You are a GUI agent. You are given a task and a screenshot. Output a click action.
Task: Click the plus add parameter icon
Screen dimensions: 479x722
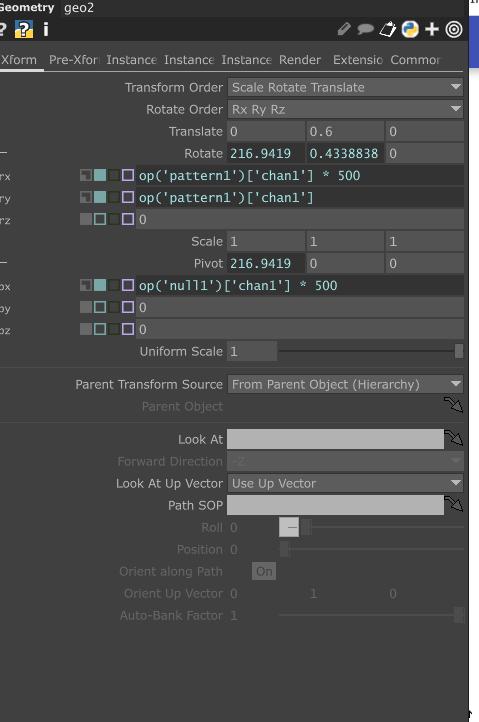432,29
